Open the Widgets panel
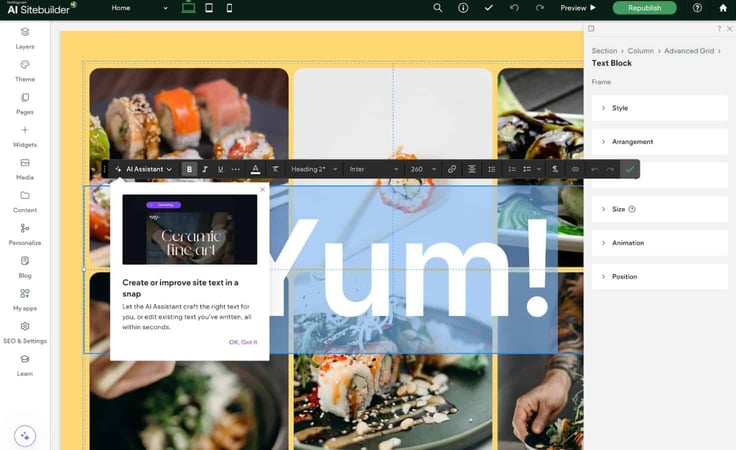 25,137
